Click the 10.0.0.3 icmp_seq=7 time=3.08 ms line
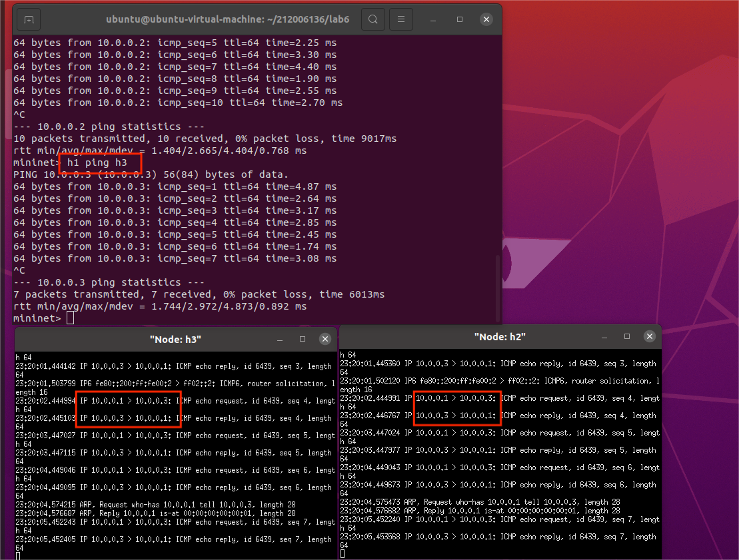Screen dimensions: 739x560 coord(175,258)
